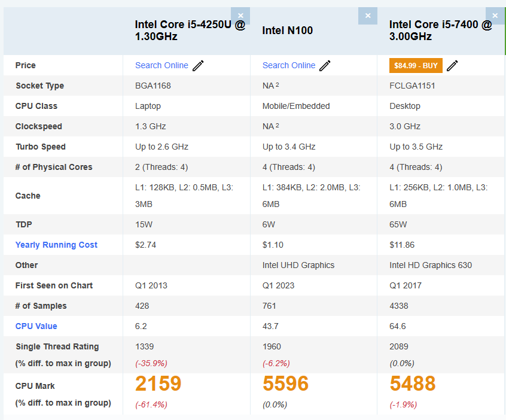
Task: Click the Intel Core i5-4250U header title
Action: tap(190, 31)
